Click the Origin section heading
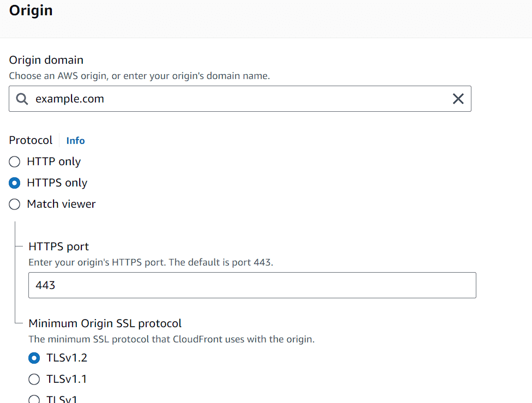This screenshot has height=403, width=532. [31, 10]
